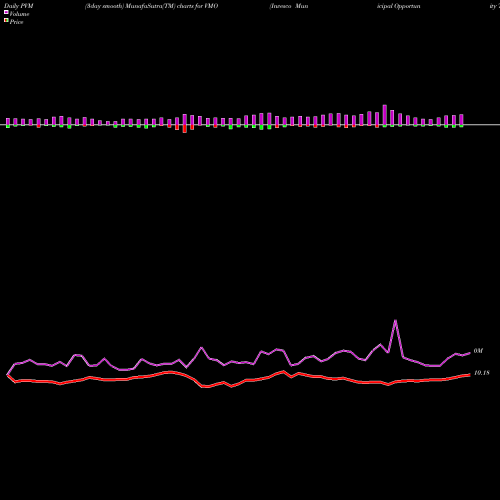
Task: Click the MunafaSutra charts for VMO heading
Action: tap(151, 6)
